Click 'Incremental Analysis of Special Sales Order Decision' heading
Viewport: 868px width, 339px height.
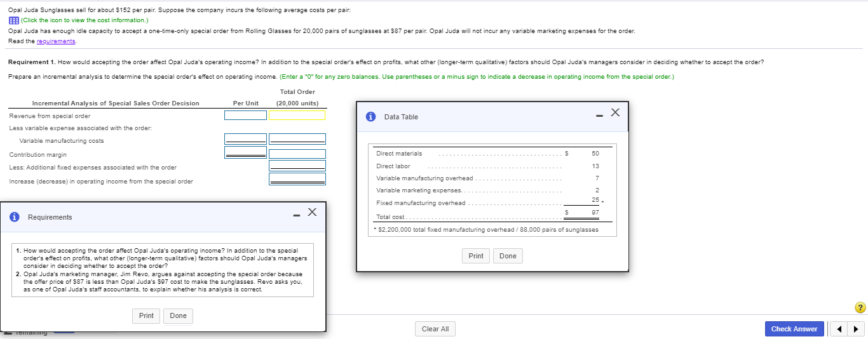click(x=116, y=103)
